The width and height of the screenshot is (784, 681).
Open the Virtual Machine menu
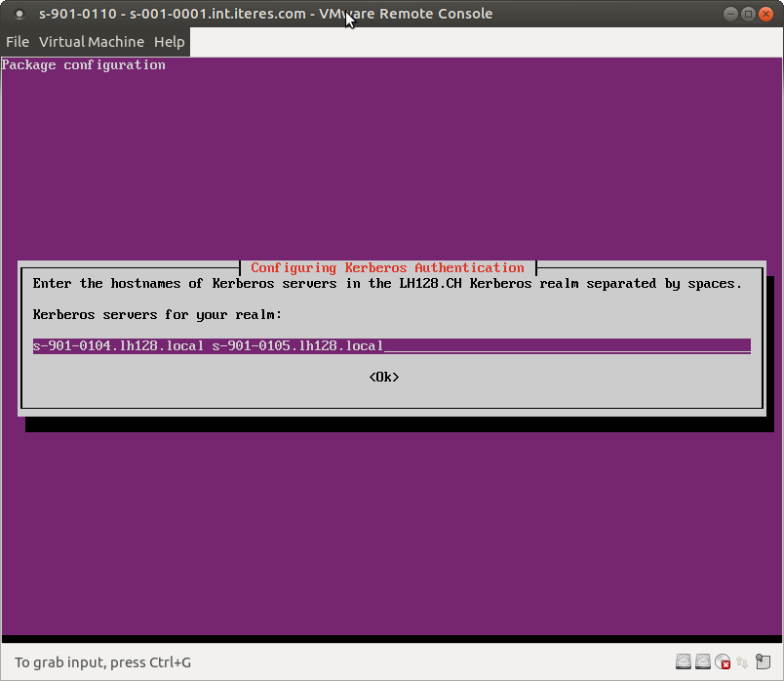(92, 42)
